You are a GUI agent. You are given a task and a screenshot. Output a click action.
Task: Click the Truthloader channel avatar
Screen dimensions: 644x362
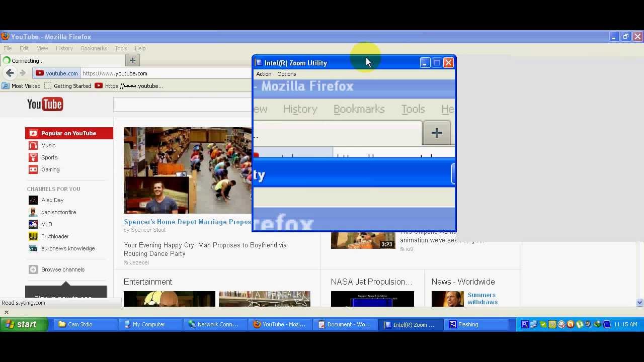tap(33, 236)
